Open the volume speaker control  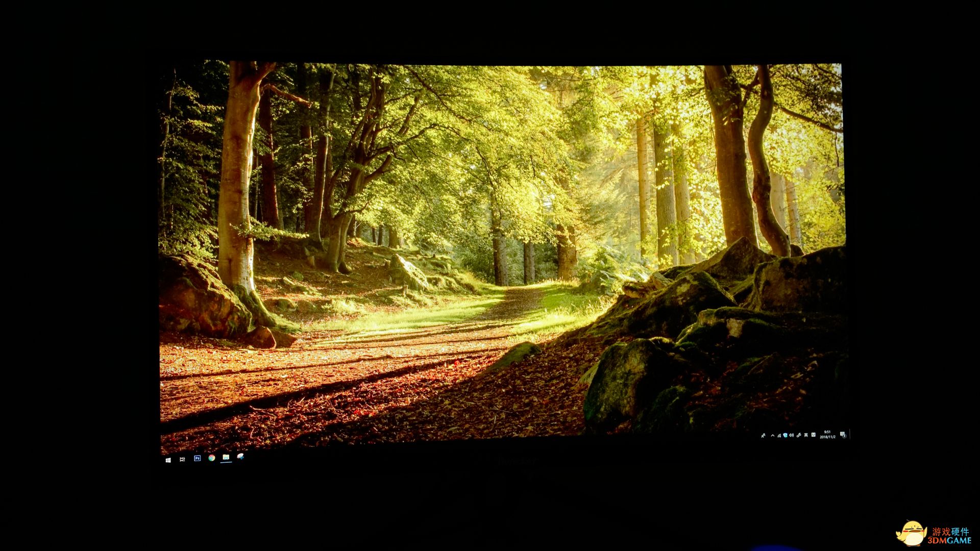click(x=791, y=435)
